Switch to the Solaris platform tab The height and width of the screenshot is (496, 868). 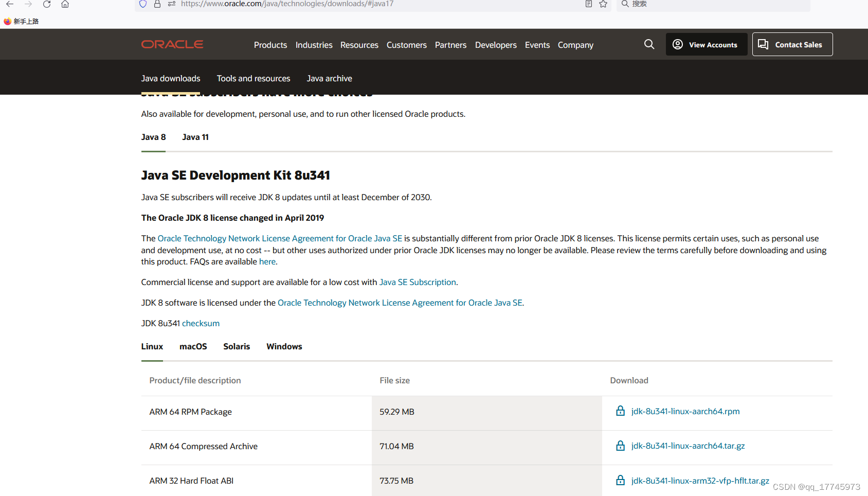click(237, 346)
